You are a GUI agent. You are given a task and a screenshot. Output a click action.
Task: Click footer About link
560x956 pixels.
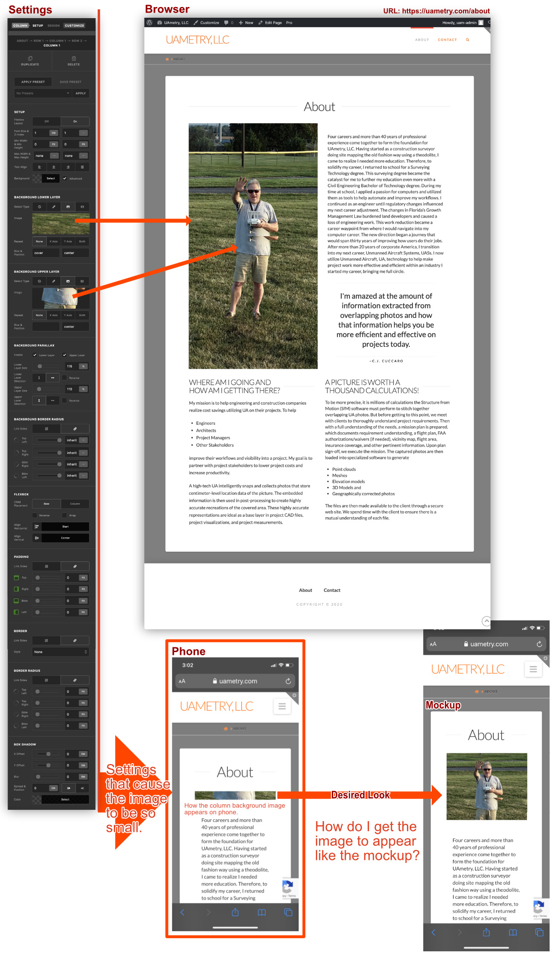point(306,590)
